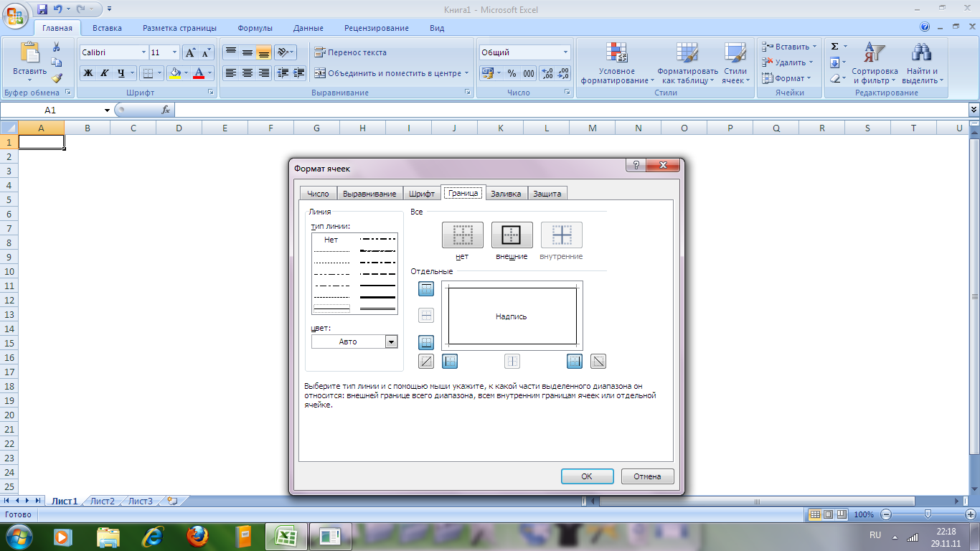Viewport: 980px width, 551px height.
Task: Open the цвет Авто color dropdown
Action: (x=391, y=342)
